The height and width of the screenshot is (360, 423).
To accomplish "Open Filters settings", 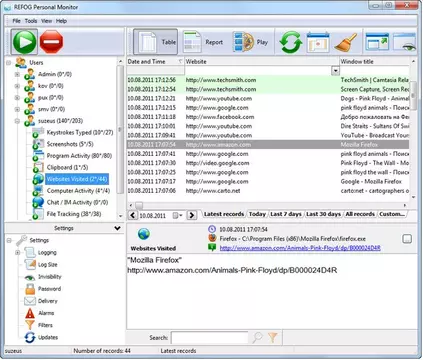I will (45, 325).
